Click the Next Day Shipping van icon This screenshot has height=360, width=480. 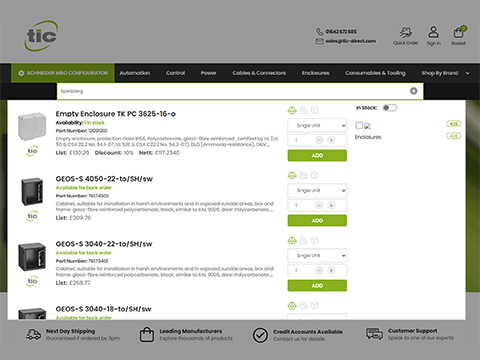tap(33, 334)
